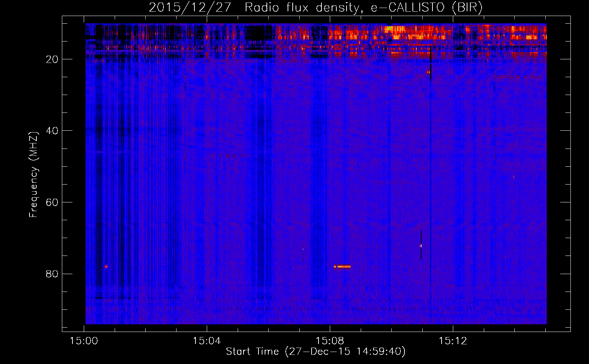Click the '15:04' time axis label
This screenshot has height=364, width=589.
tap(207, 341)
